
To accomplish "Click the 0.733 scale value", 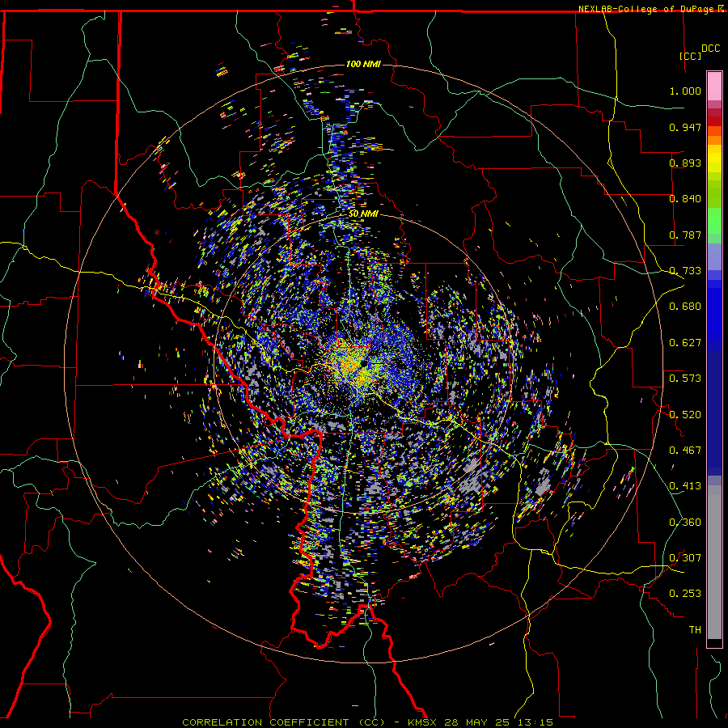I will click(x=685, y=271).
